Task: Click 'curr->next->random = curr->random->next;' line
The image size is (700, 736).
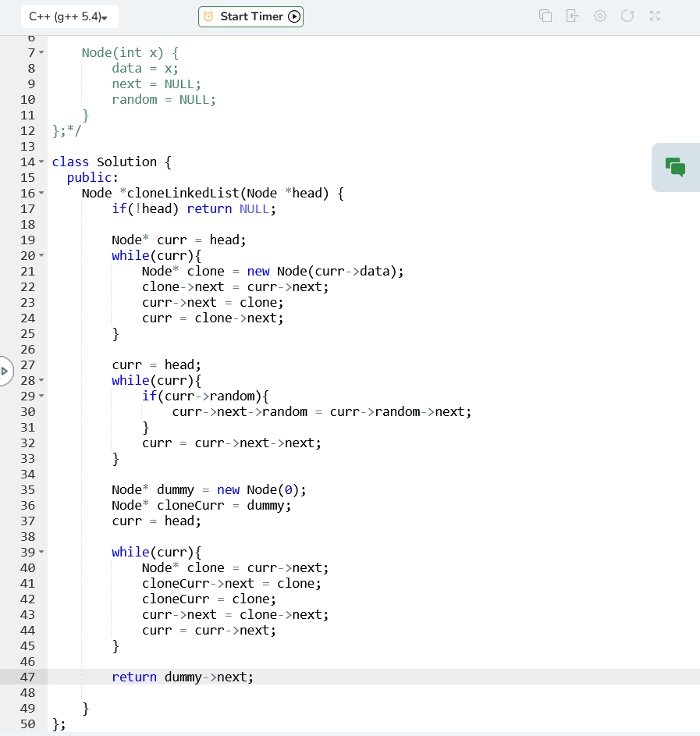Action: tap(322, 411)
